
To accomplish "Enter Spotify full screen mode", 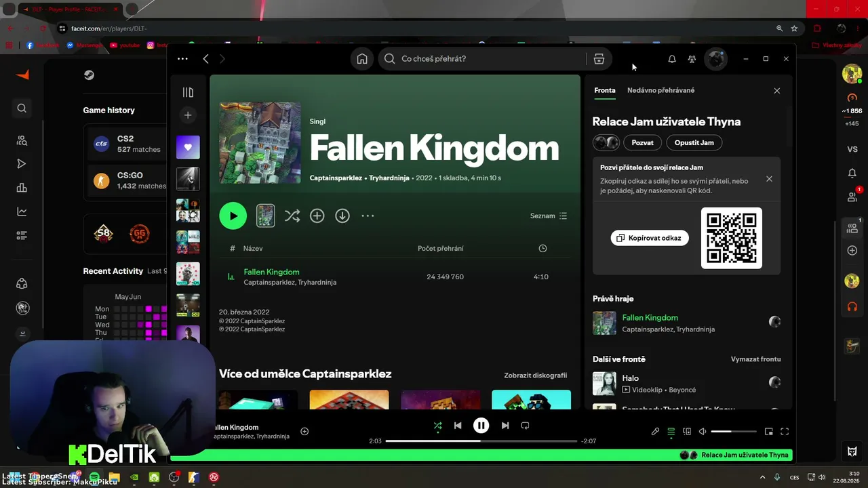I will point(785,432).
